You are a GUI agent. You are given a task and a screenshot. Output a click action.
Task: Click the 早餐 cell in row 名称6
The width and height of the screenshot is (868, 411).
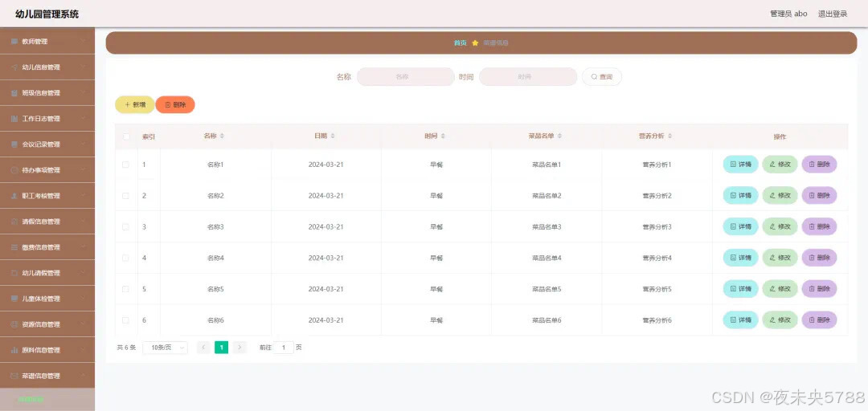tap(436, 320)
